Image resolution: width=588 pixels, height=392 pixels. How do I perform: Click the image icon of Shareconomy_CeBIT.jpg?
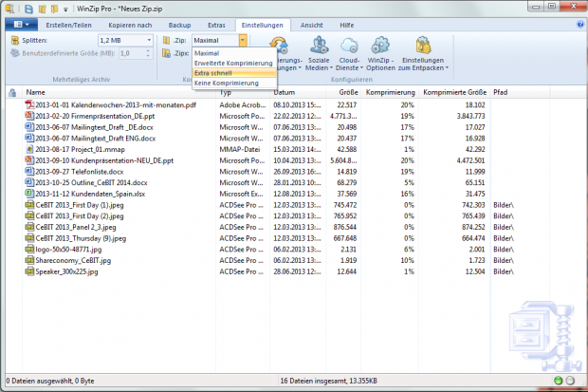tap(29, 260)
